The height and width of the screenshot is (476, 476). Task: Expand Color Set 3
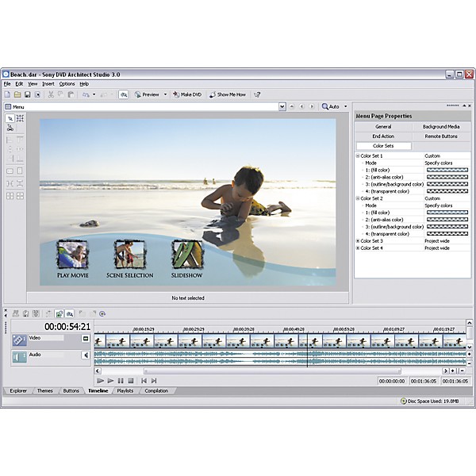point(358,240)
